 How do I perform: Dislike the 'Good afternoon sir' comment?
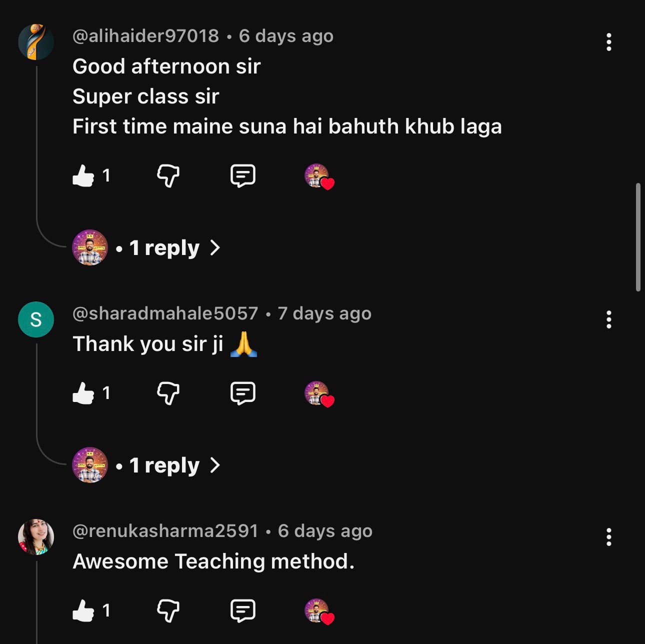coord(168,176)
